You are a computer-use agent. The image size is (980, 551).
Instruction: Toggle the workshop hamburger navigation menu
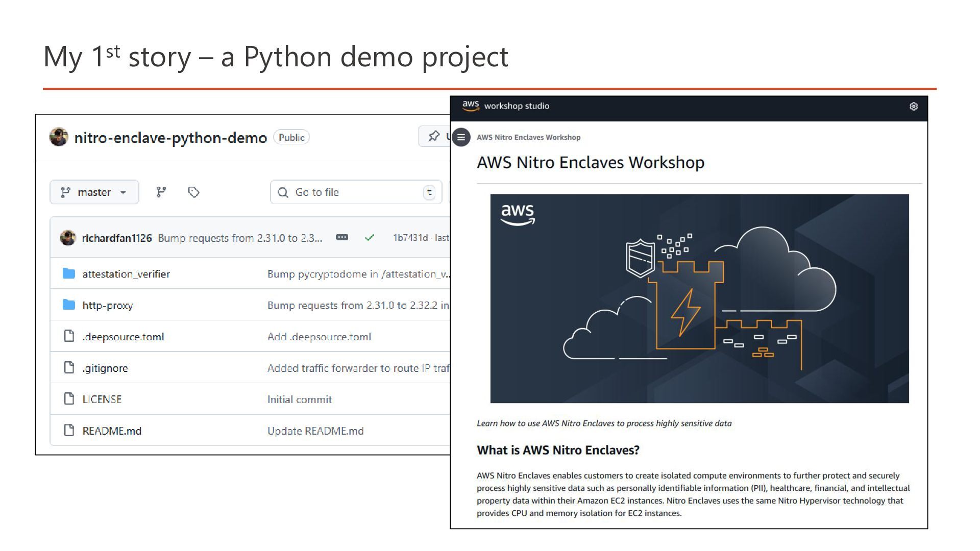(x=461, y=137)
